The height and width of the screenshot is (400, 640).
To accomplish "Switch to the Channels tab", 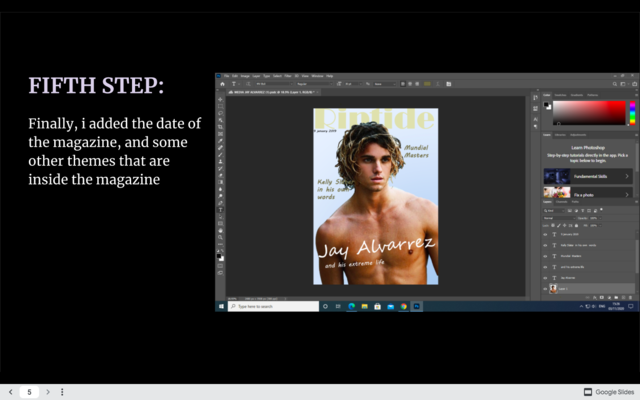I will tap(562, 202).
